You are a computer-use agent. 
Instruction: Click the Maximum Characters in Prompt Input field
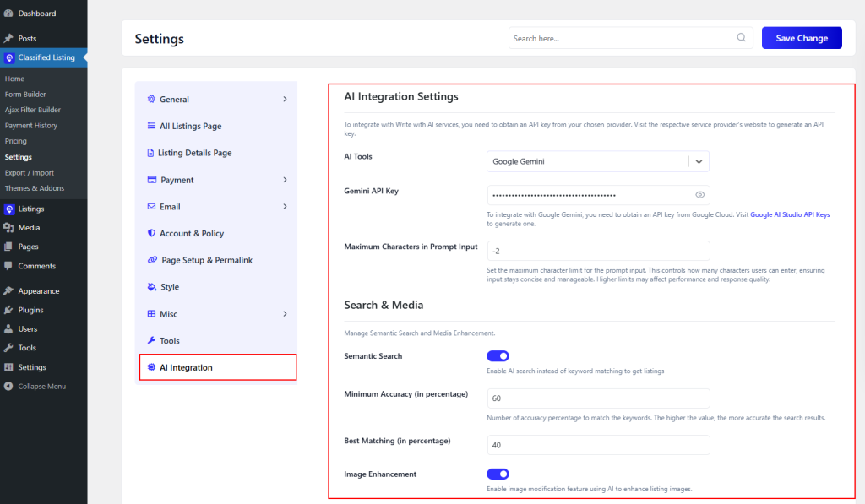[x=598, y=251]
